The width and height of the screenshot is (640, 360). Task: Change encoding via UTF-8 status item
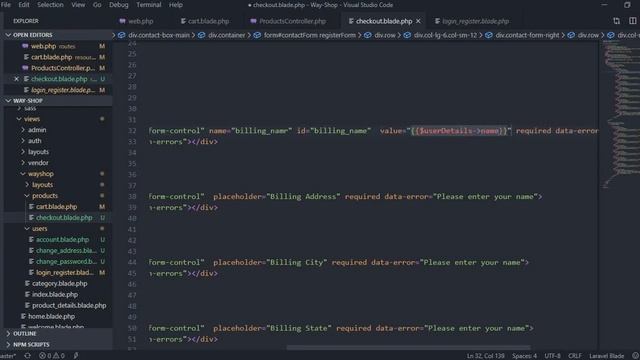552,356
